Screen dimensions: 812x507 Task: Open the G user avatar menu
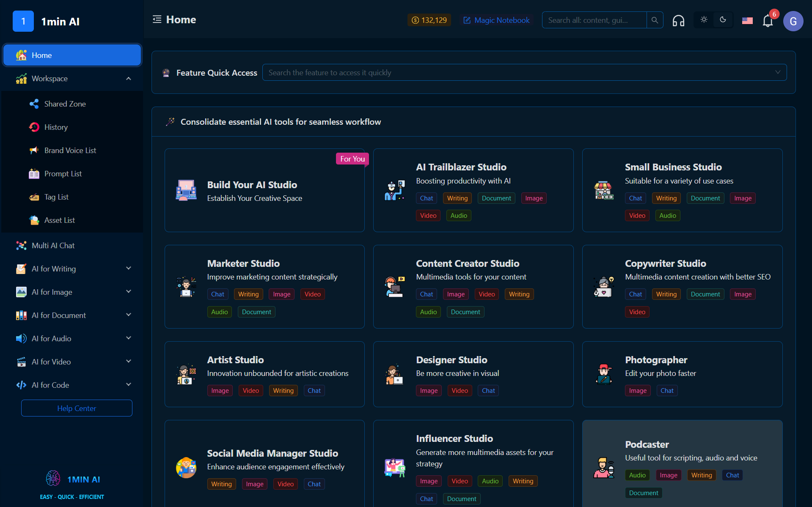tap(793, 21)
